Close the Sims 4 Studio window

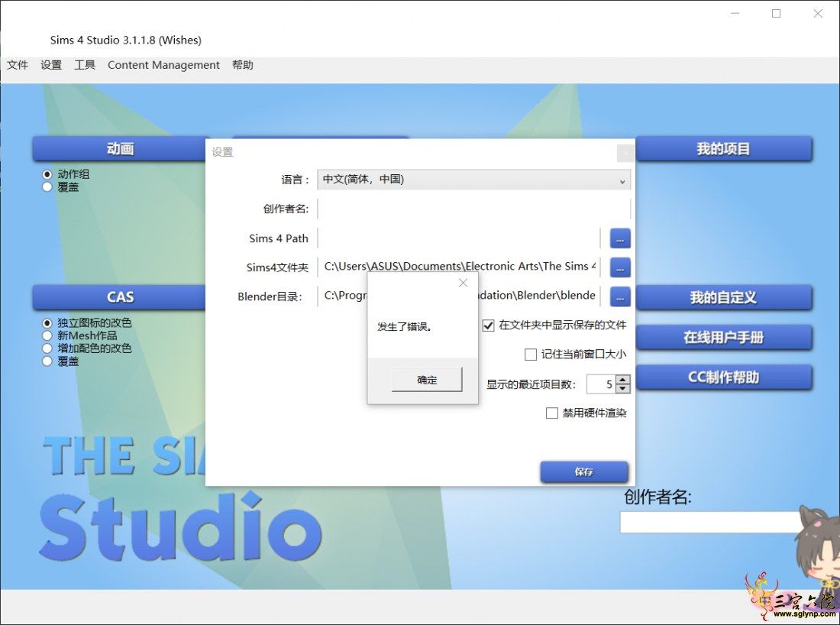point(818,14)
